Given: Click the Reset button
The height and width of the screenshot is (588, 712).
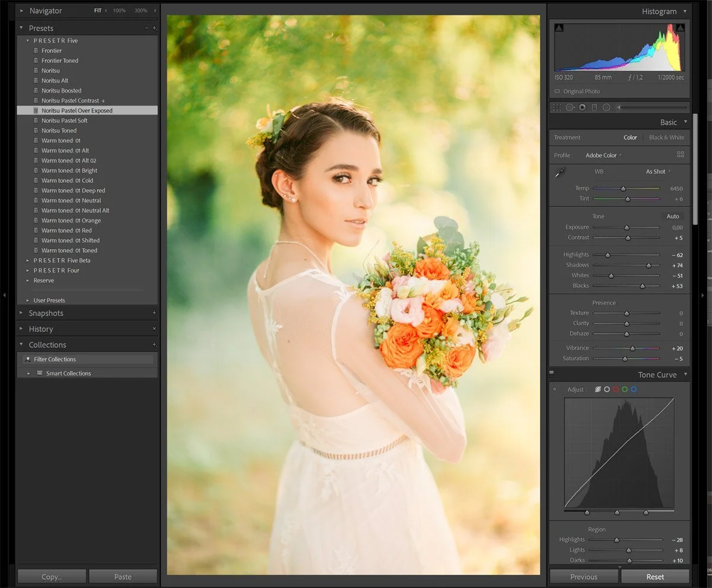Looking at the screenshot, I should (654, 576).
